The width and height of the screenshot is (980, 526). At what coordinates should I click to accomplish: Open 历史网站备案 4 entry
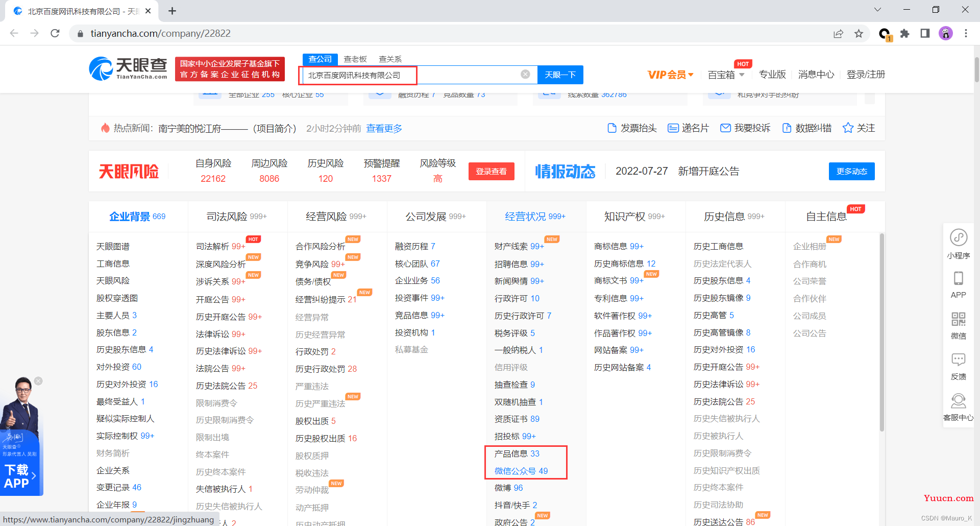tap(622, 367)
